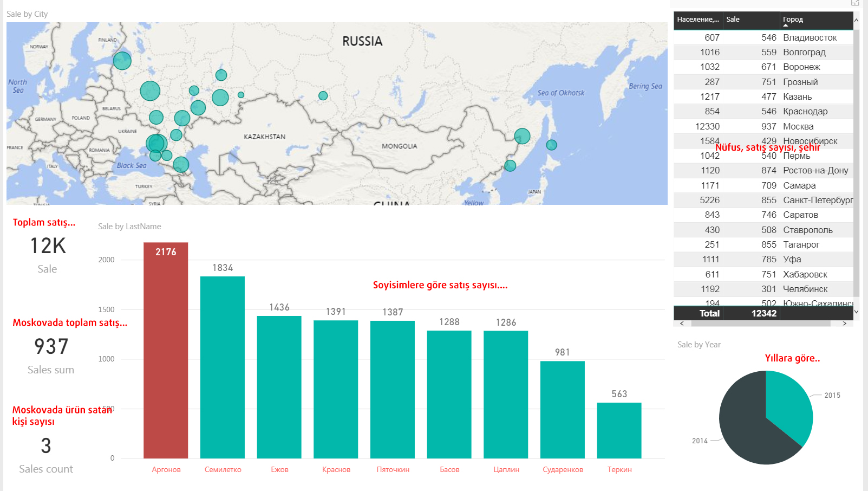Click the 'Moskovada toplam satış...' text
Screen dimensions: 868x491
(x=70, y=322)
